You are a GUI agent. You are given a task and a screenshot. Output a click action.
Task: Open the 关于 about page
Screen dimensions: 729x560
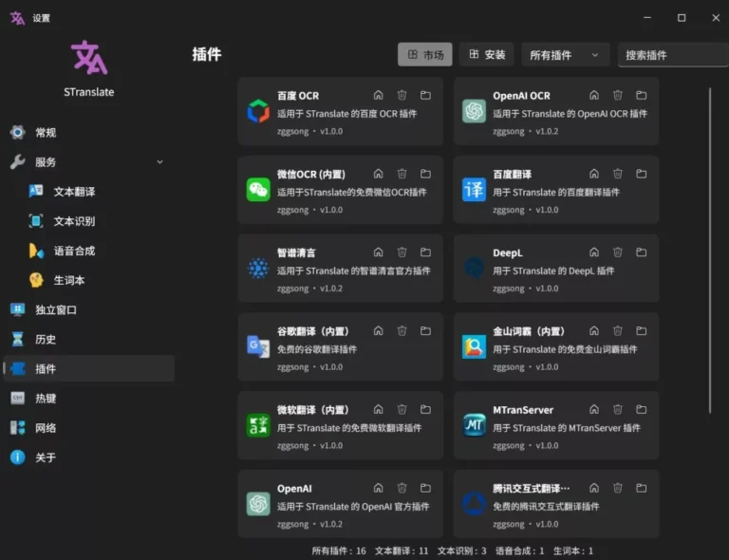88,457
